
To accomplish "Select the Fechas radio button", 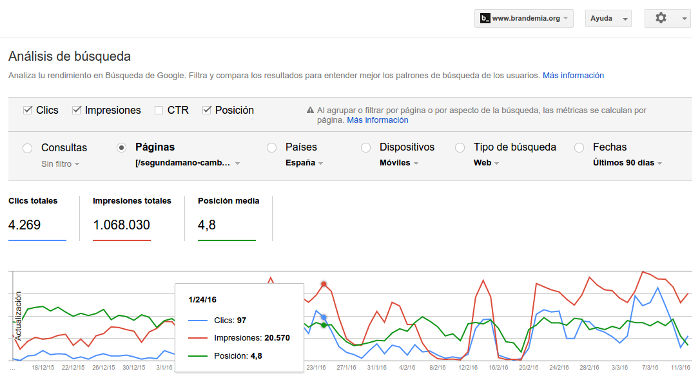I will point(579,148).
